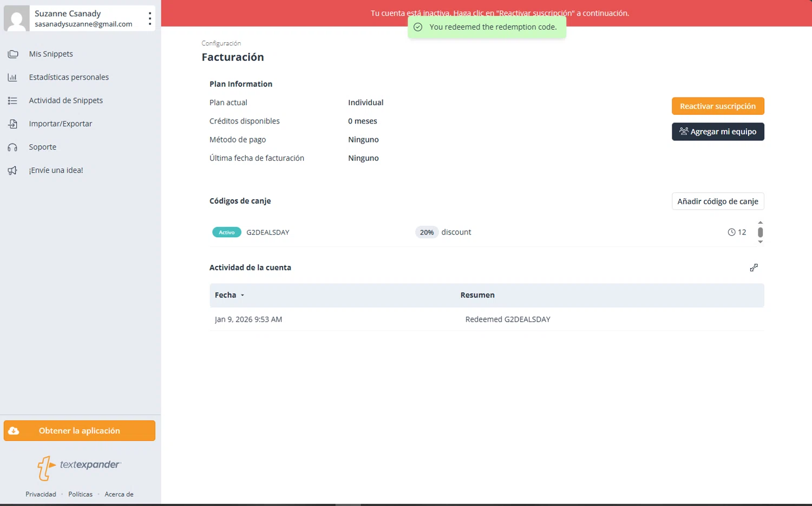Open the Privacidad link
Screen dimensions: 812x506
tap(41, 494)
